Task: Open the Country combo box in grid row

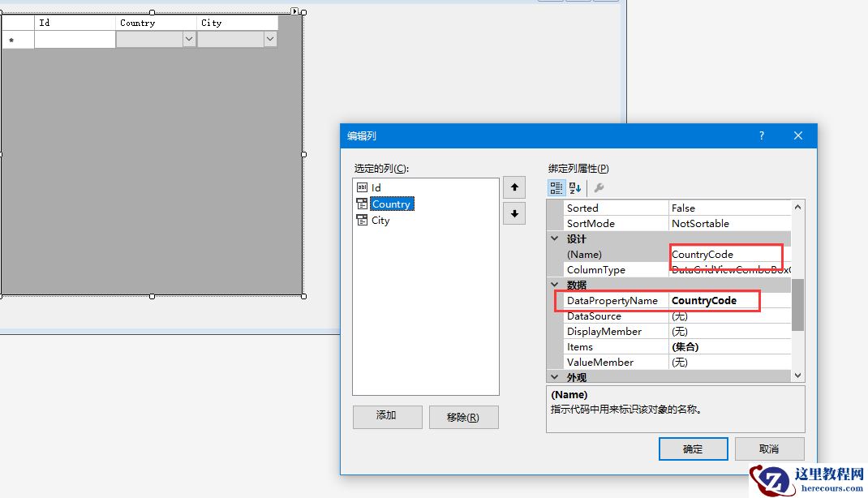Action: coord(189,39)
